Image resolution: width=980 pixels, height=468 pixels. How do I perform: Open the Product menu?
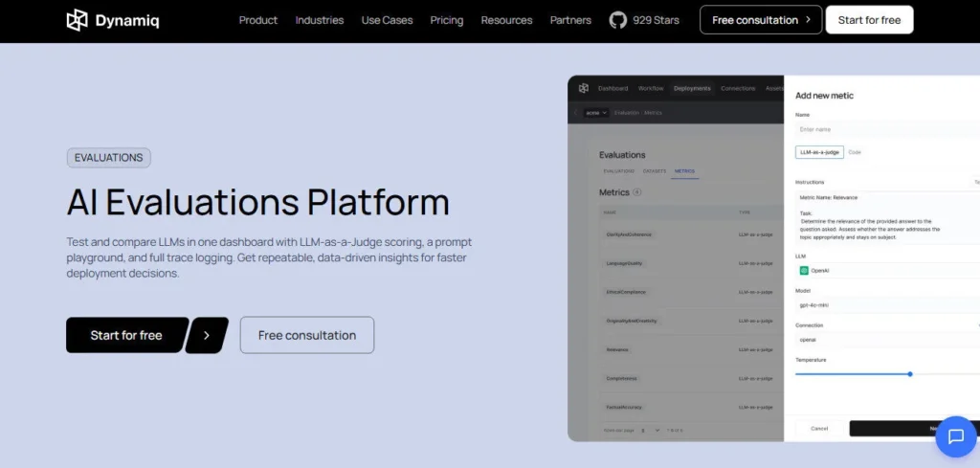click(258, 20)
